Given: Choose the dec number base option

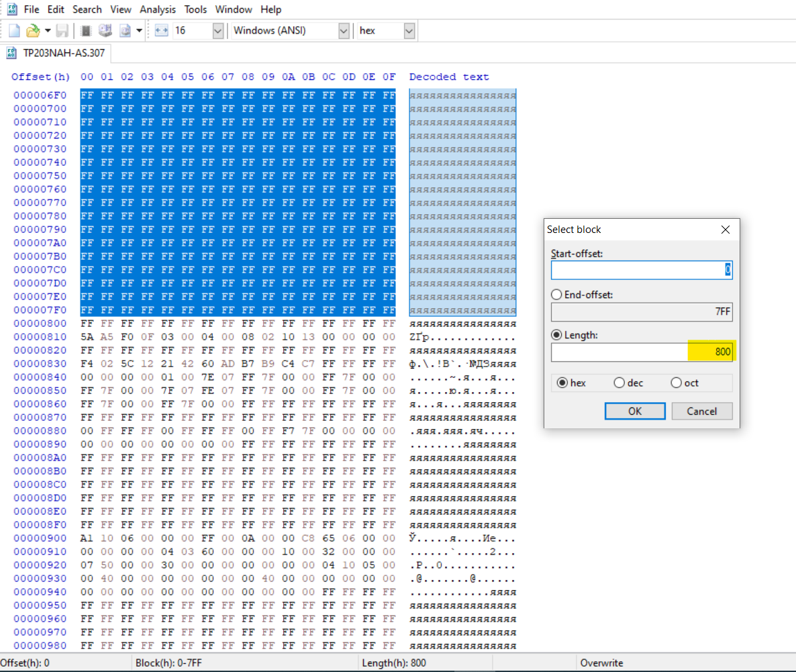Looking at the screenshot, I should click(x=619, y=383).
